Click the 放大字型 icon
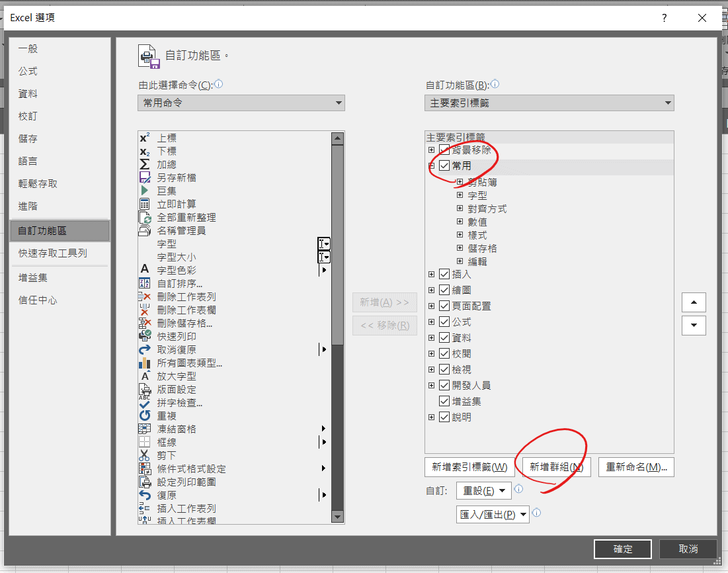The image size is (728, 573). [x=144, y=376]
